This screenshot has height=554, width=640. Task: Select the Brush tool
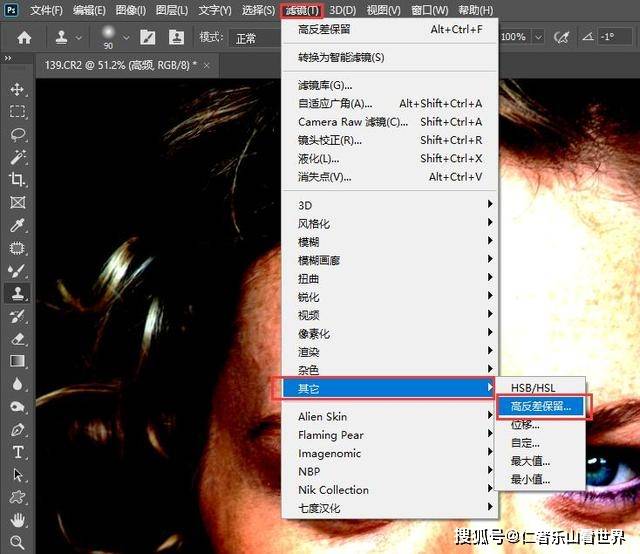click(x=17, y=271)
